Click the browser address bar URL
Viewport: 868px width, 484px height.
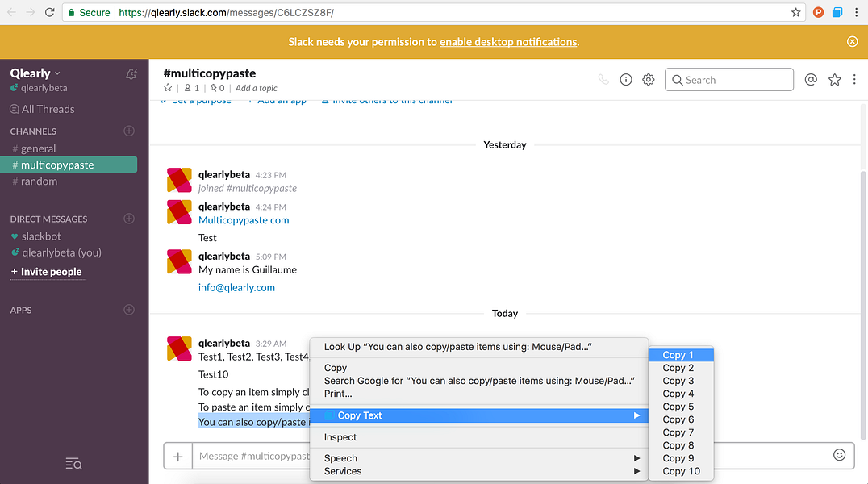pos(227,12)
